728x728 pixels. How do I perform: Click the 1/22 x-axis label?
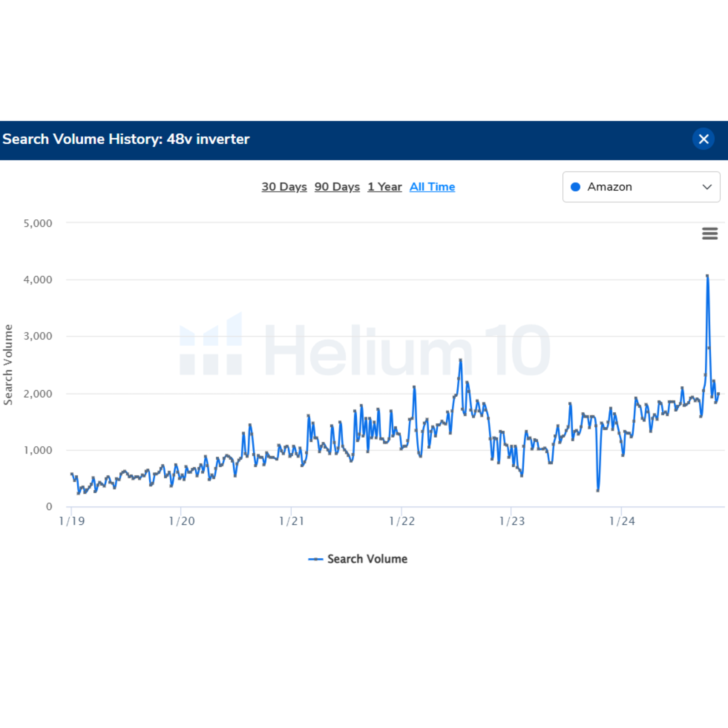[x=402, y=521]
